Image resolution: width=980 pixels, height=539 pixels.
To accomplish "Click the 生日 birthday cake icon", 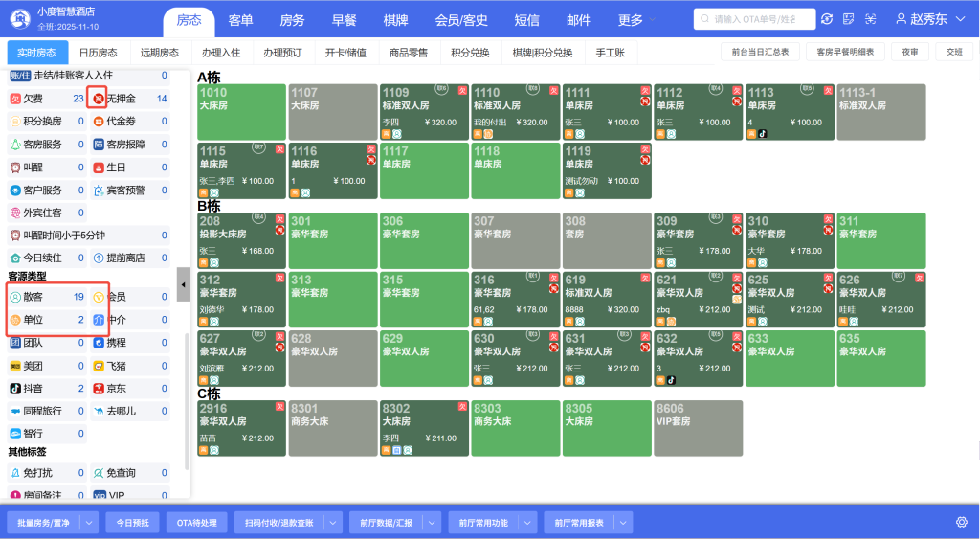I will [99, 168].
